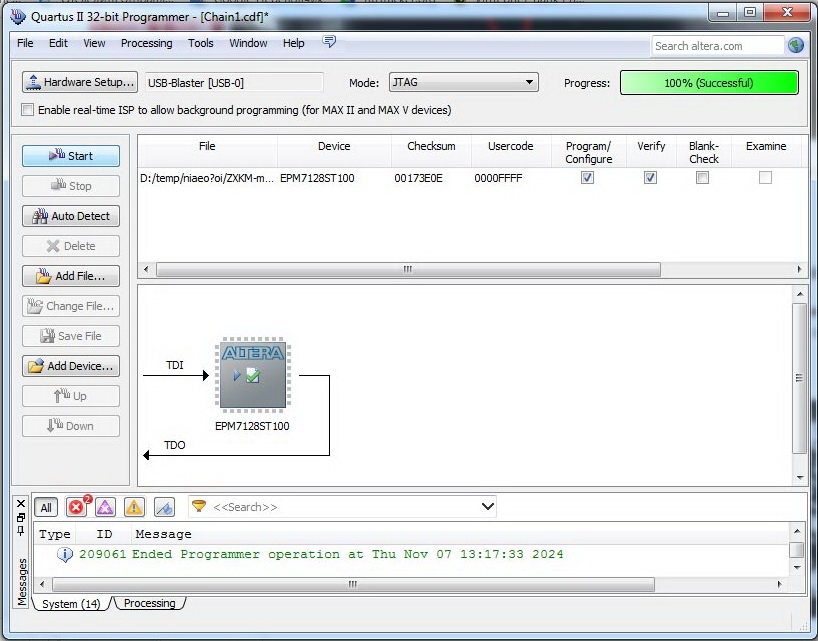Open the Edit menu

[x=58, y=43]
